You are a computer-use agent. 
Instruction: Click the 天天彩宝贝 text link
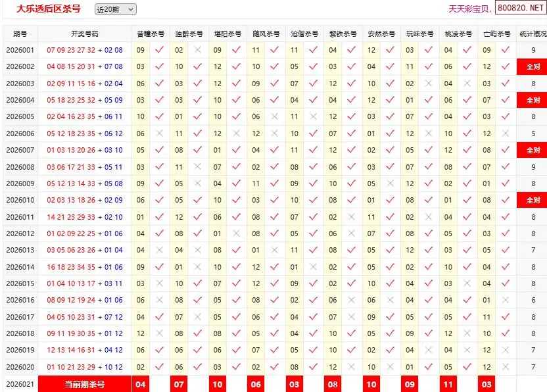pyautogui.click(x=469, y=9)
